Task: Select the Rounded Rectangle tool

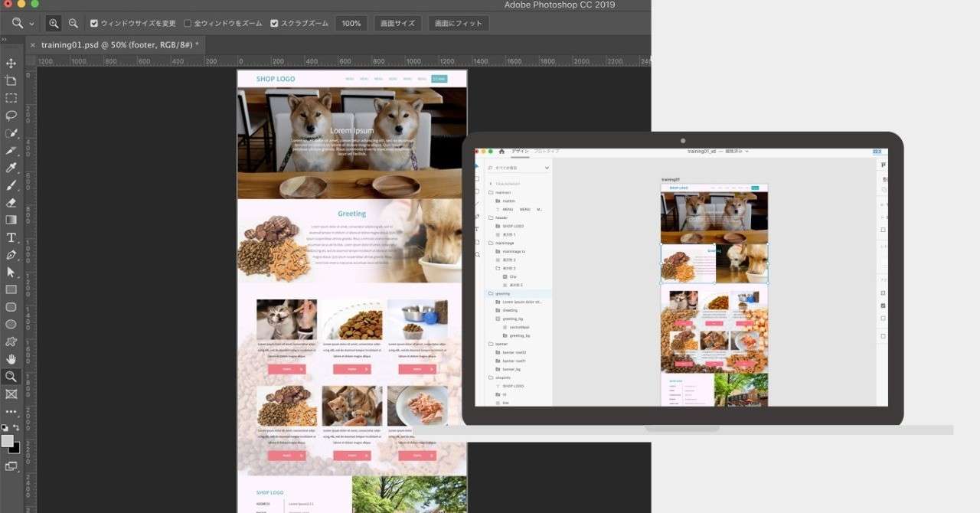Action: (11, 307)
